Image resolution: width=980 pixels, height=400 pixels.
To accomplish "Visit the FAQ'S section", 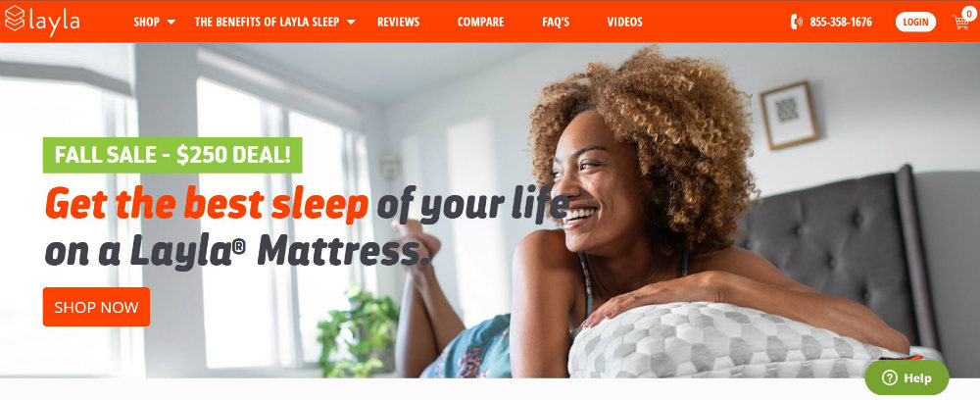I will [556, 22].
